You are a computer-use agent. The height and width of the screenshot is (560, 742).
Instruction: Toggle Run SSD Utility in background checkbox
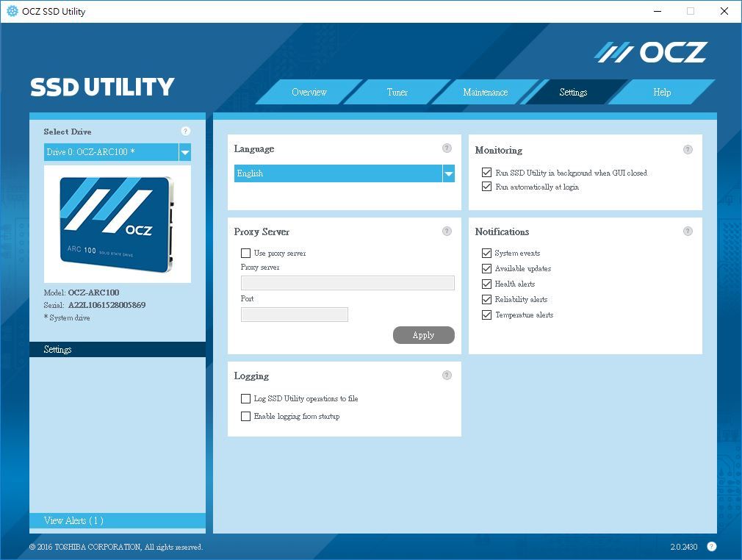[486, 172]
